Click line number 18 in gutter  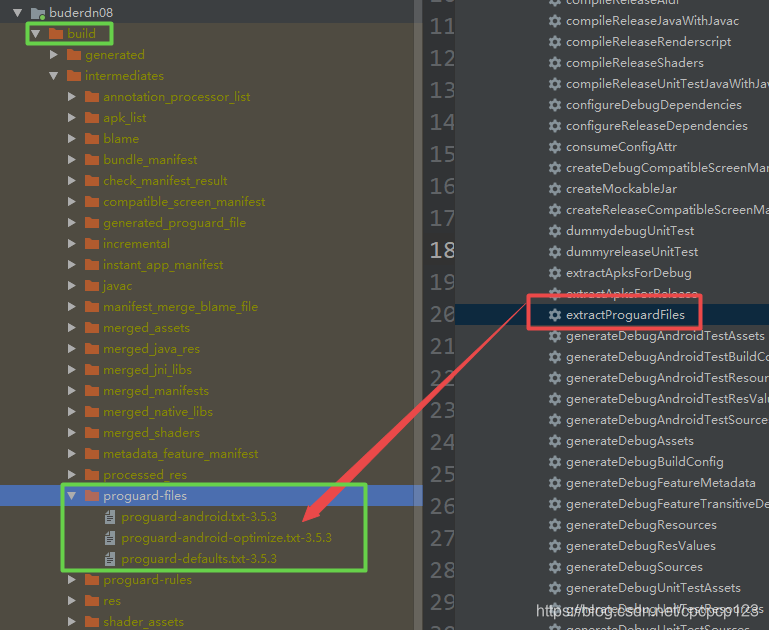pos(442,251)
